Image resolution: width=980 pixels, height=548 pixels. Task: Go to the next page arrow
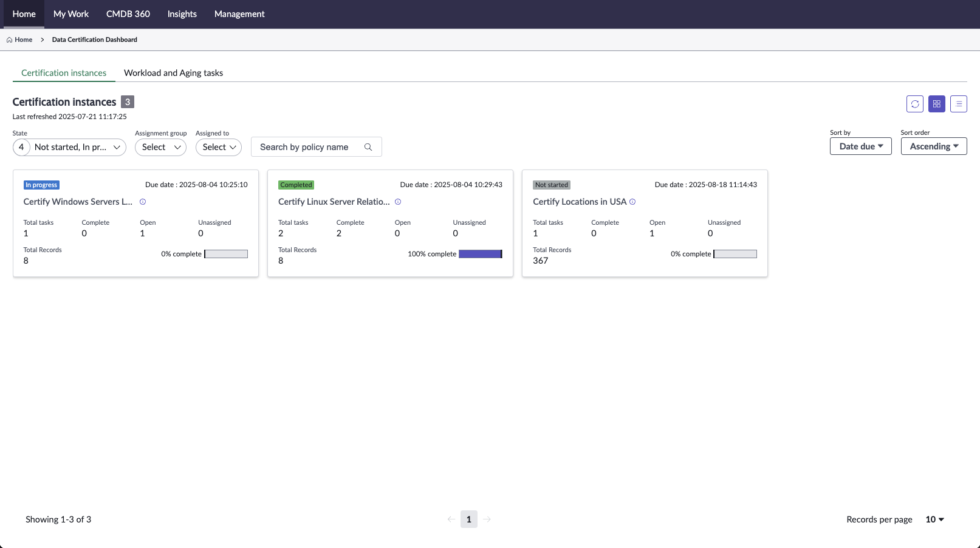click(x=487, y=519)
